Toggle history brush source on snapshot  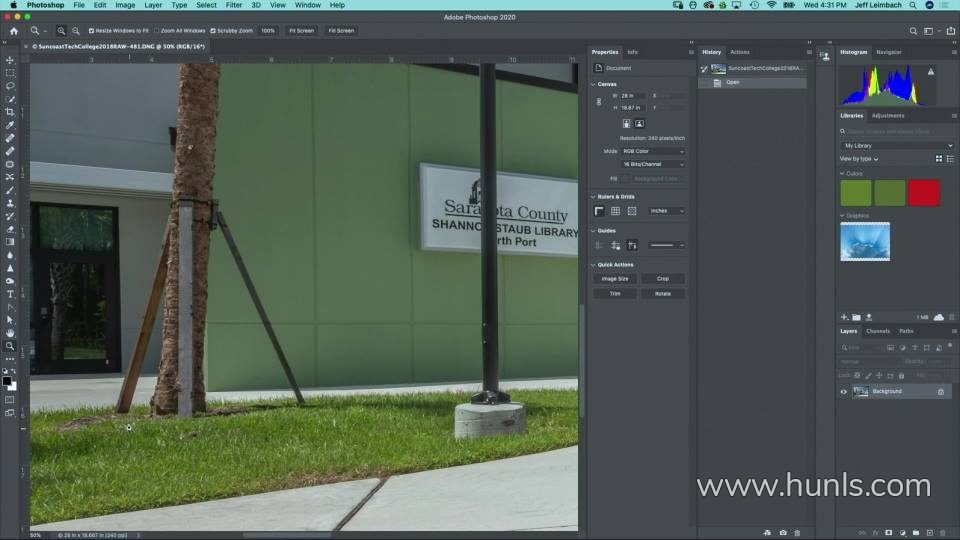pyautogui.click(x=704, y=69)
